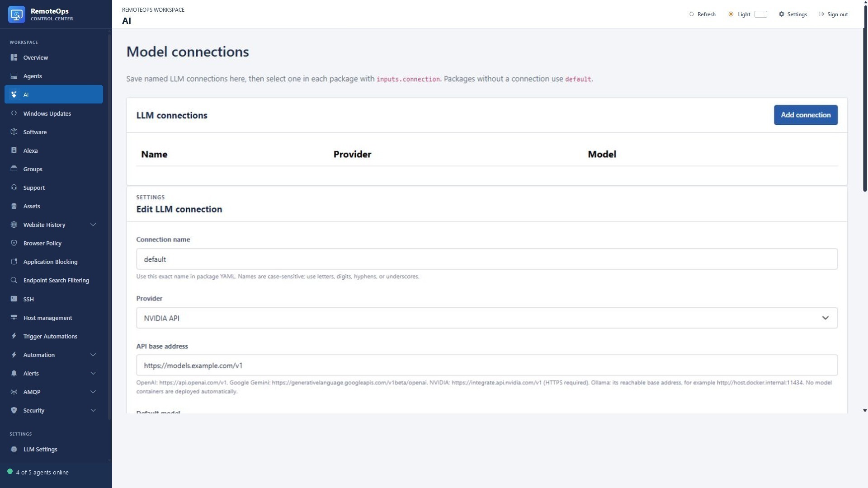Click the Agents monitor icon
This screenshot has height=488, width=868.
point(14,76)
